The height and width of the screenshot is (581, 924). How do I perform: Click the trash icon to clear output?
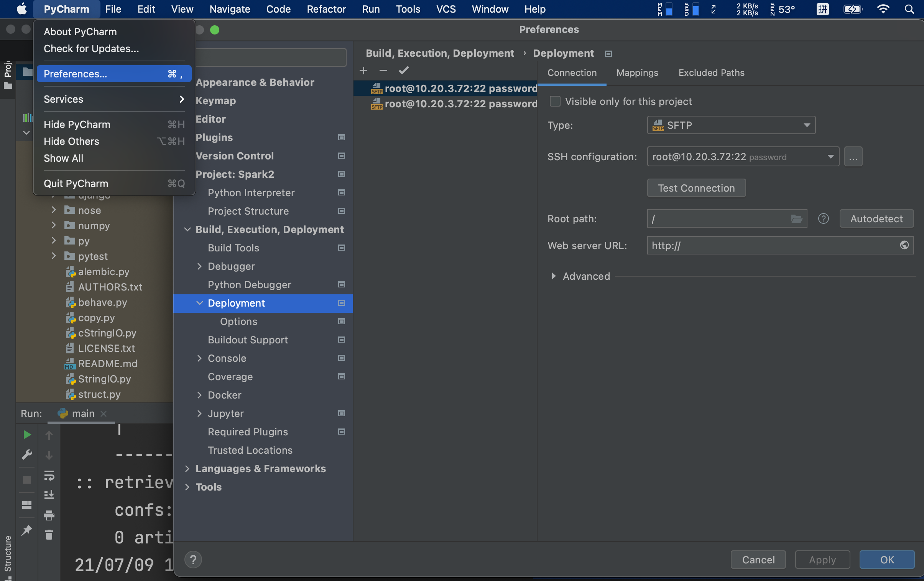49,534
